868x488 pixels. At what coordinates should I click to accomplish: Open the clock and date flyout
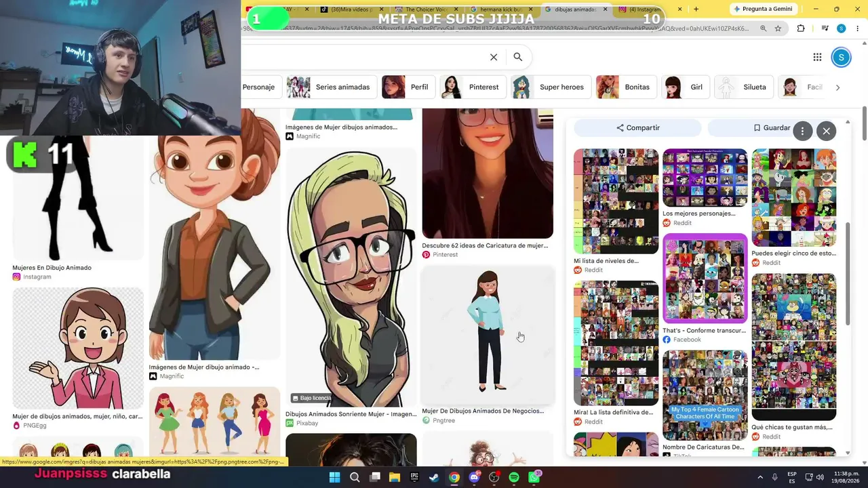[x=846, y=477]
